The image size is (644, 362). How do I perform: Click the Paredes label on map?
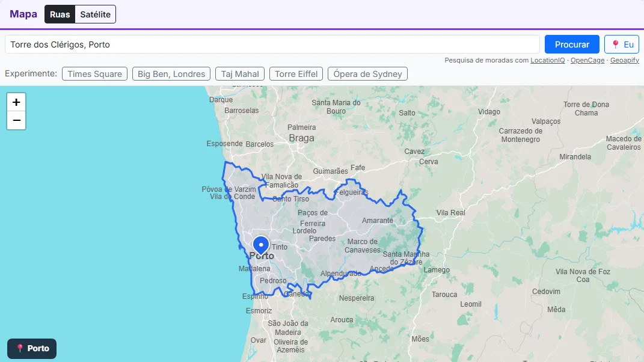coord(322,239)
